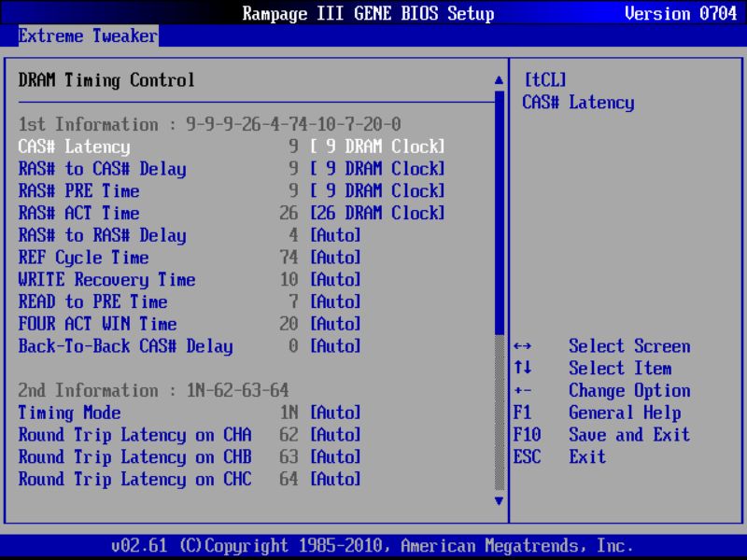Click the scroll up arrow
Image resolution: width=747 pixels, height=560 pixels.
(499, 80)
